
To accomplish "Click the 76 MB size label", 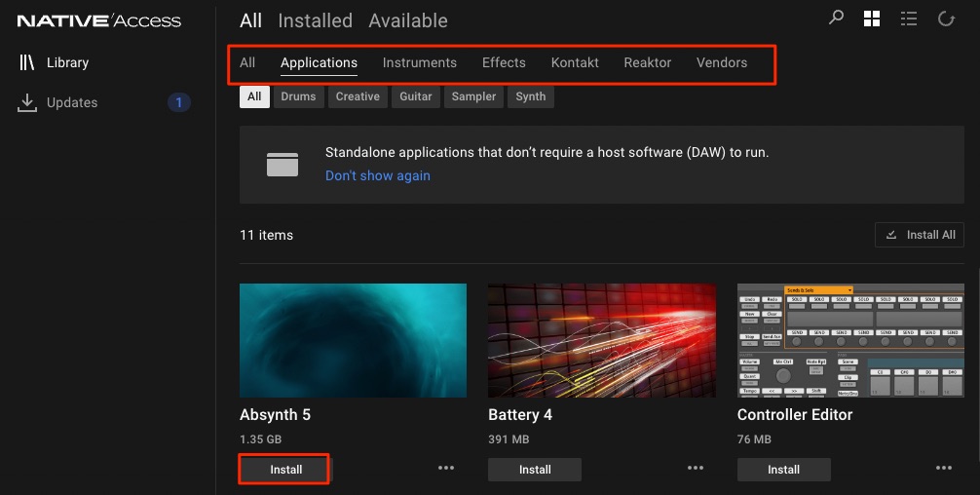I will [754, 439].
